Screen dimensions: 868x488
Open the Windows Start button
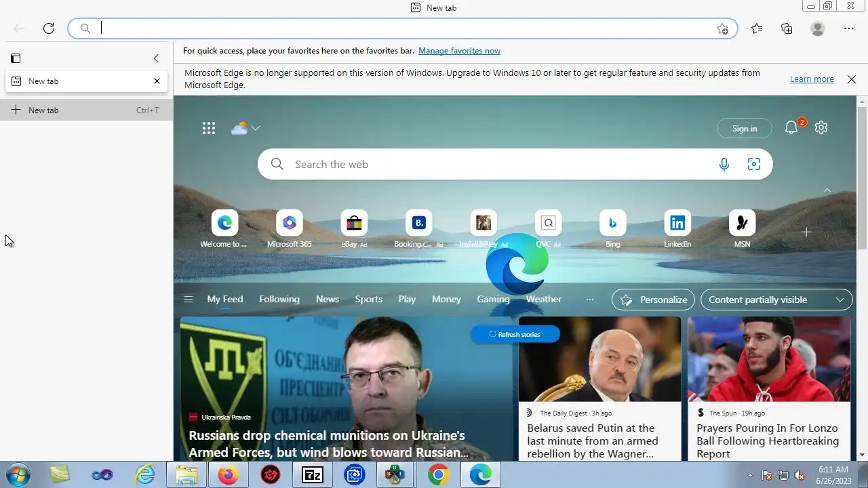[16, 475]
